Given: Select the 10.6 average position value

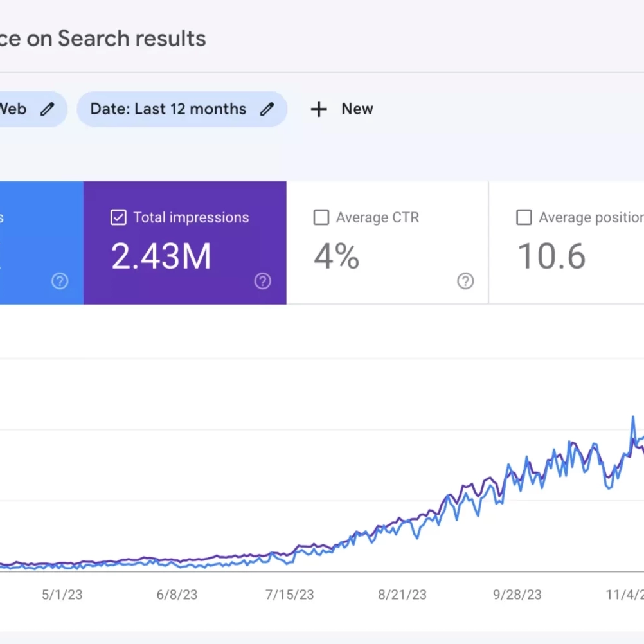Looking at the screenshot, I should [x=551, y=256].
